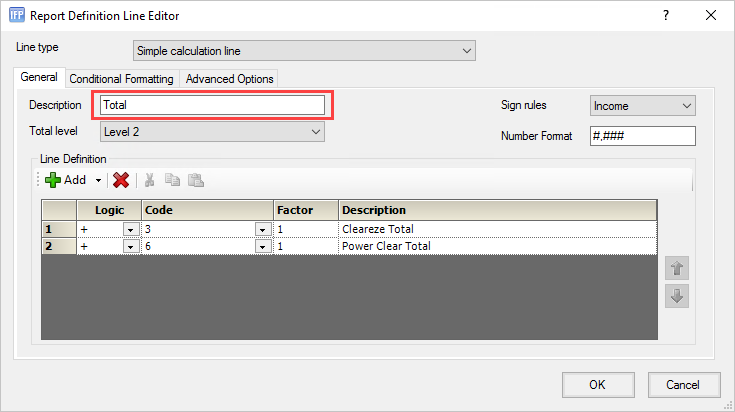This screenshot has width=735, height=412.
Task: Open the Line type combo box
Action: [304, 51]
